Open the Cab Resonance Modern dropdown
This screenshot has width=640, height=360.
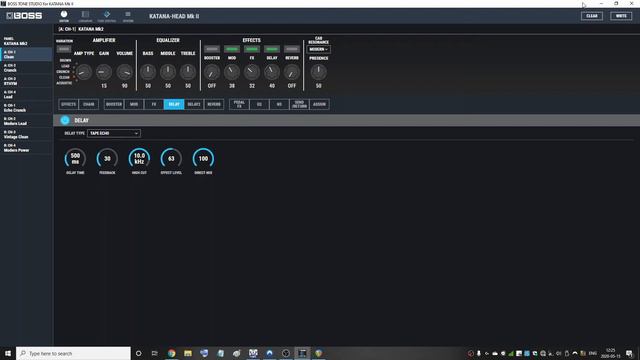click(318, 49)
